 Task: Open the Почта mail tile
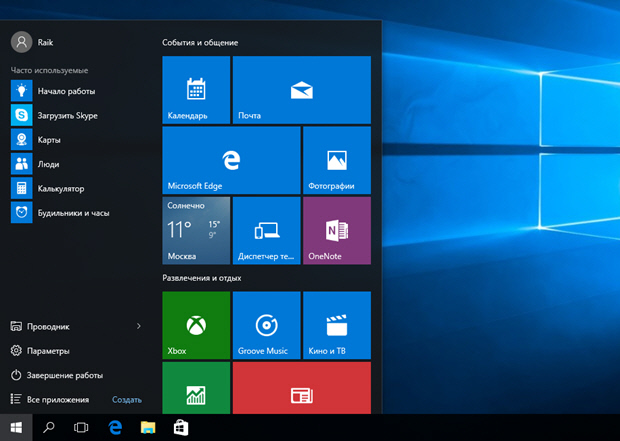(x=302, y=90)
